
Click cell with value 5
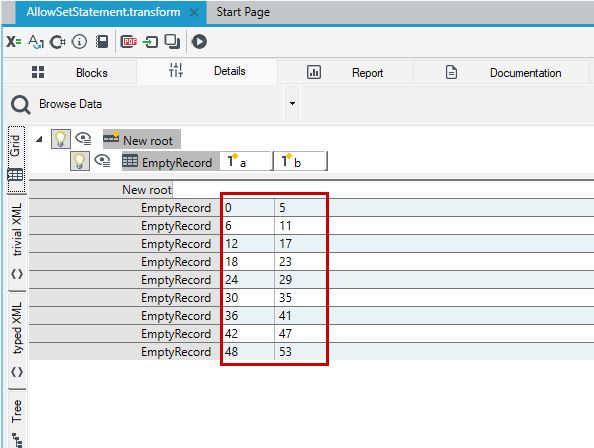pos(300,208)
